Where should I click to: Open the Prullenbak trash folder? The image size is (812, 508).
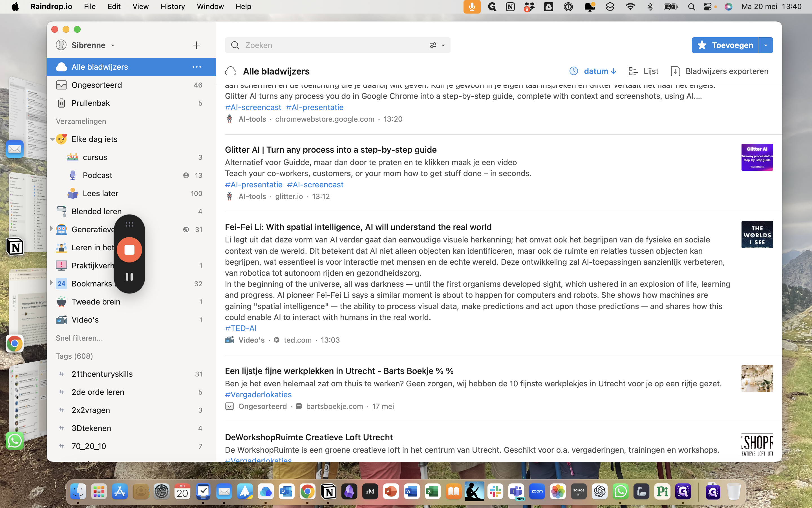[131, 103]
